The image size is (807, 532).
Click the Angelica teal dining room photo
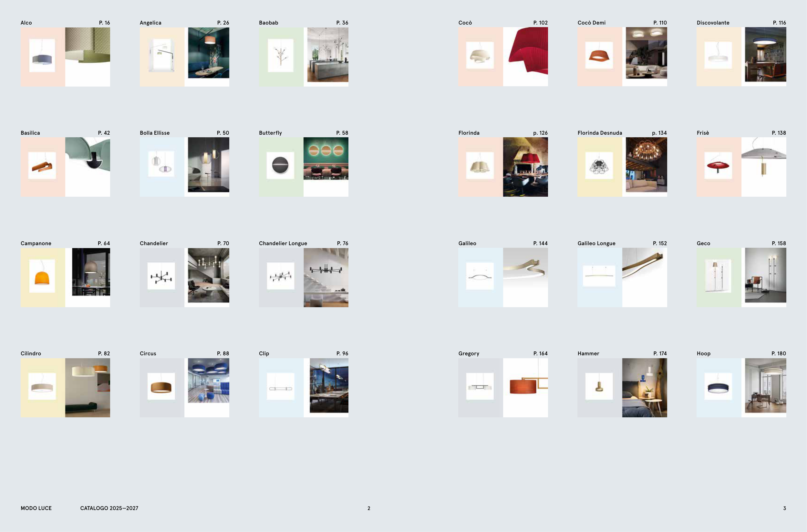[x=208, y=53]
